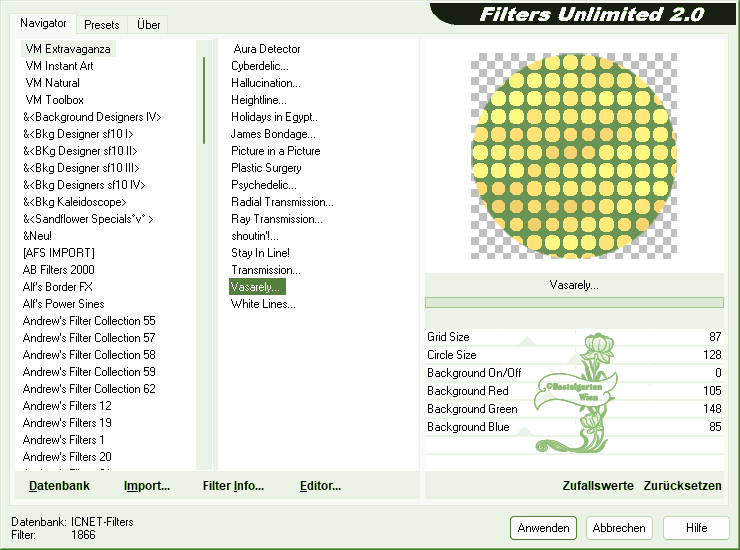This screenshot has width=740, height=550.
Task: Choose &<Bkg Designers sf10 IV> category
Action: coord(84,185)
